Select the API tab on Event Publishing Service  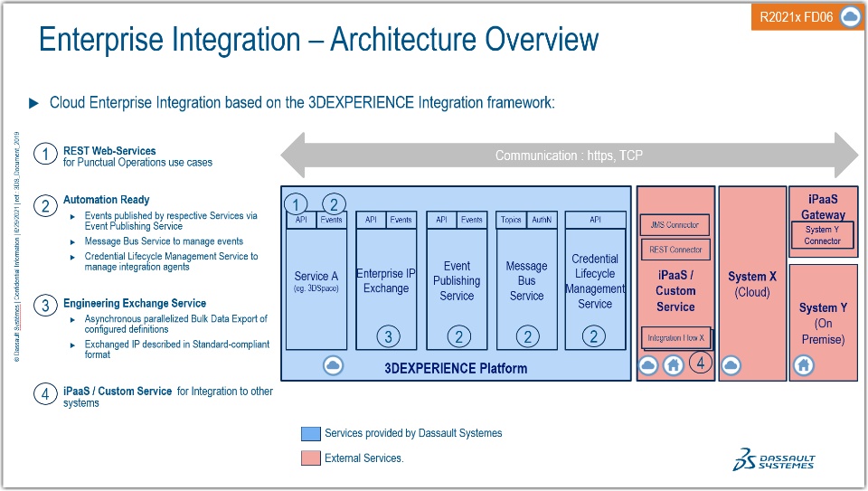coord(442,220)
